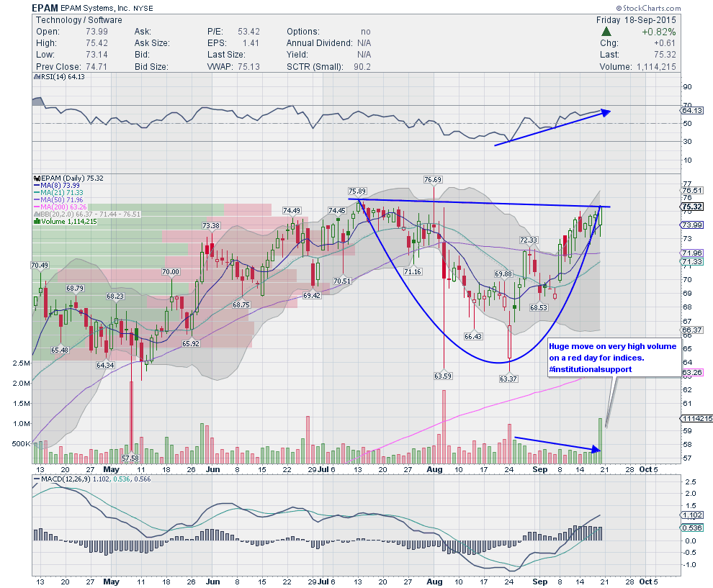
Task: Click the 70.49 price label at chart start
Action: (40, 265)
